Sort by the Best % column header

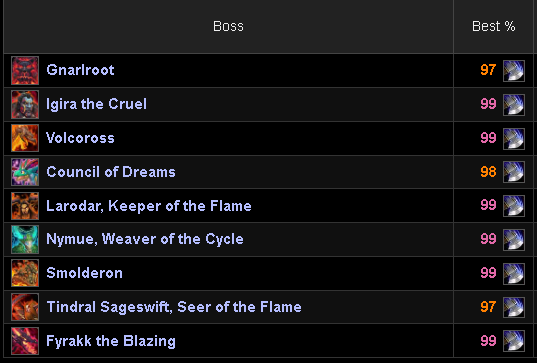tap(494, 26)
